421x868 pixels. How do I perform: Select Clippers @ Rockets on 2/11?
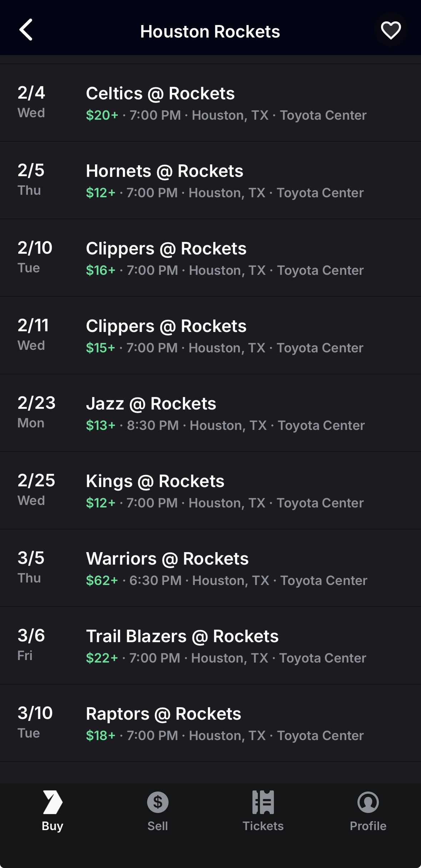pos(166,326)
